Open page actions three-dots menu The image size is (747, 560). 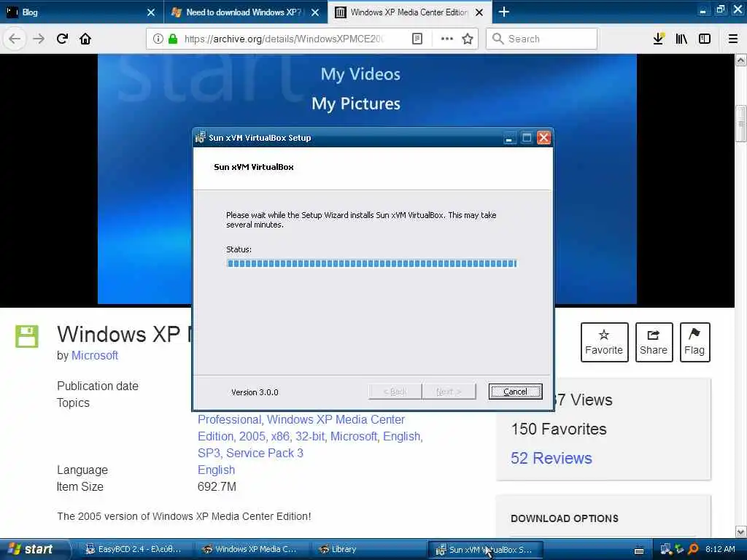(446, 39)
